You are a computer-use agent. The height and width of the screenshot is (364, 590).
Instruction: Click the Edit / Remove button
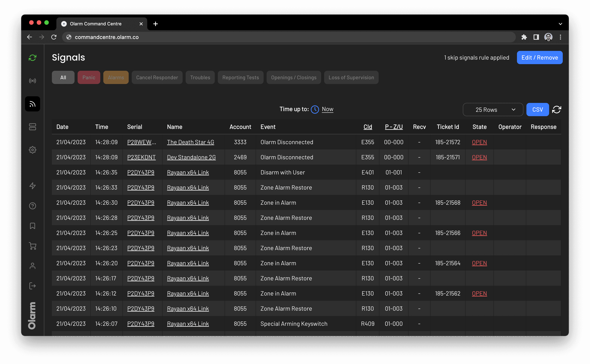tap(540, 57)
